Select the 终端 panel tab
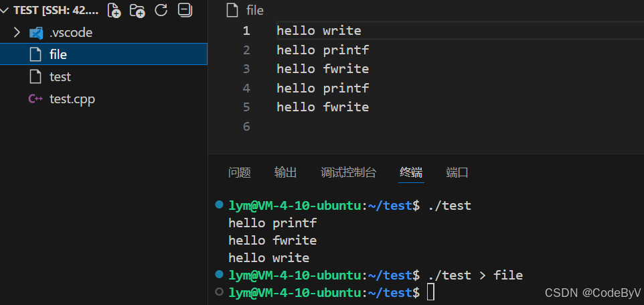The image size is (644, 305). [411, 172]
